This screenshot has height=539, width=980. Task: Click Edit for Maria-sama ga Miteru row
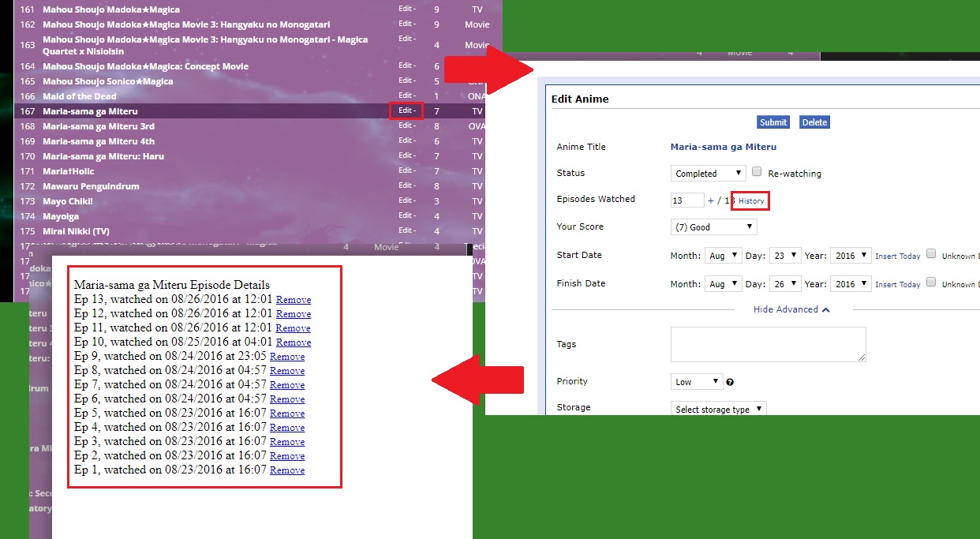(x=406, y=111)
